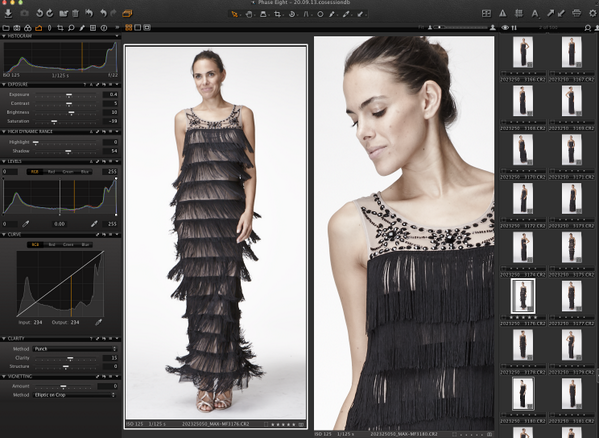This screenshot has width=599, height=438.
Task: Click the Move to folder icon
Action: 64,14
